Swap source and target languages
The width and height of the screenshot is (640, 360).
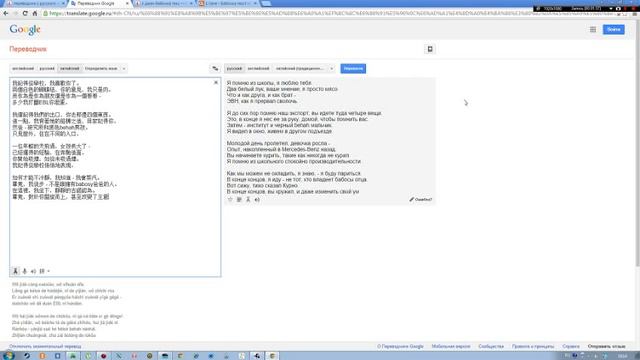215,69
